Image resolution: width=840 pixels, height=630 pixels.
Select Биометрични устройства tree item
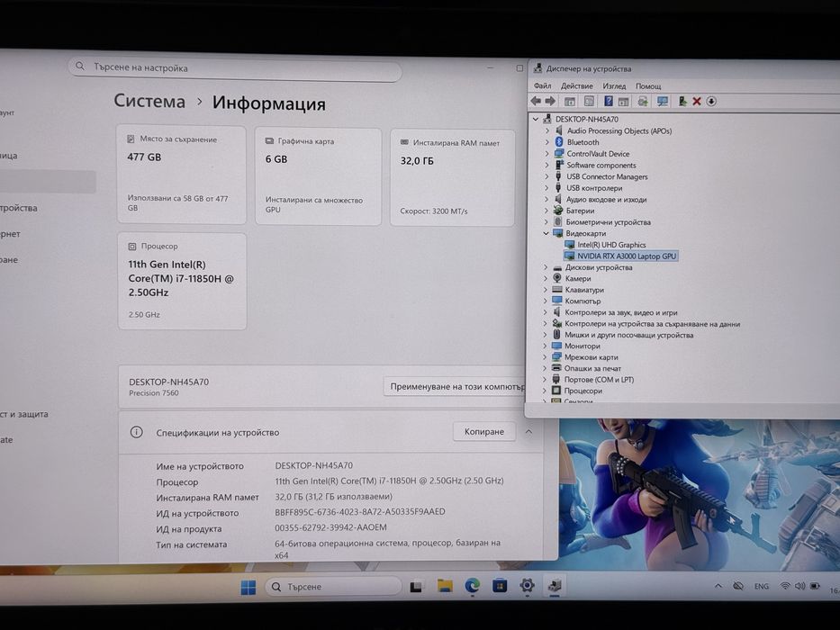[x=608, y=221]
